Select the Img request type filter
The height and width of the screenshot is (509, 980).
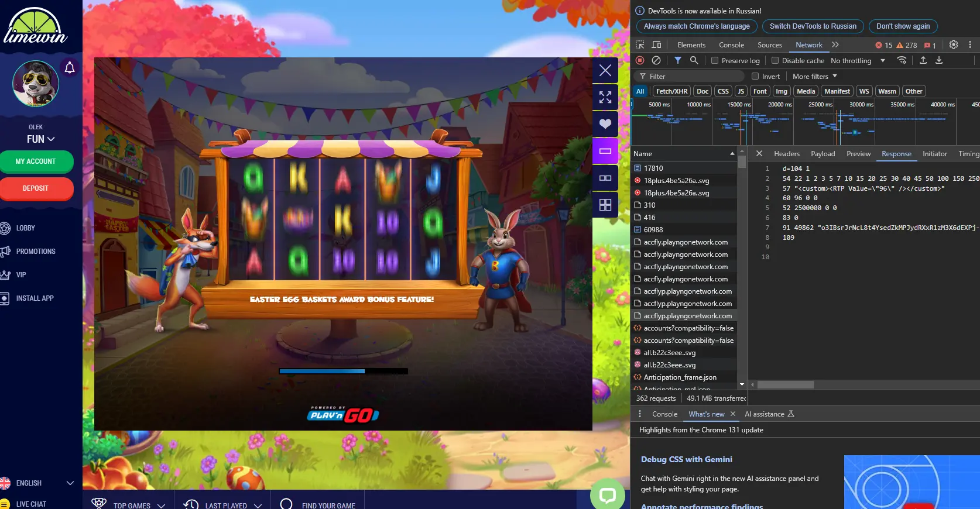pos(782,91)
